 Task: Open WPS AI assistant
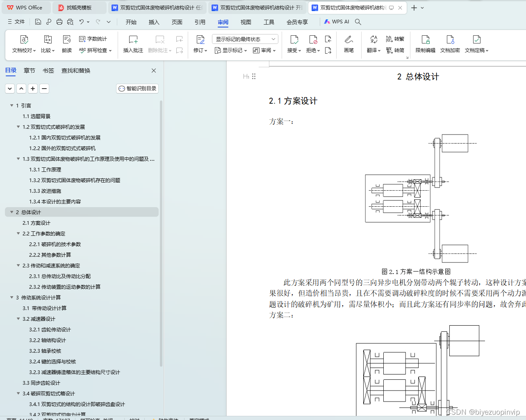(x=337, y=22)
